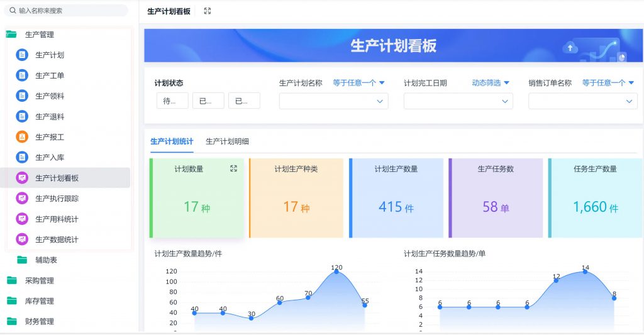
Task: Click the 库存管理 folder icon
Action: 12,301
